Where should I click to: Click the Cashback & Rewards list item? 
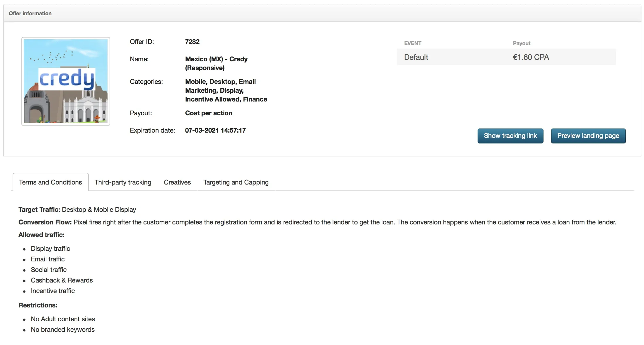(x=62, y=280)
